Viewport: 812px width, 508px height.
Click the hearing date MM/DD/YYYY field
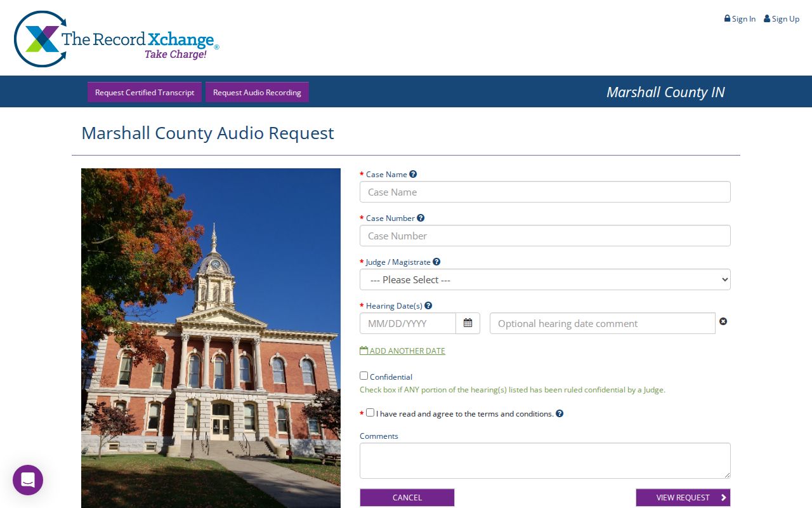pos(408,323)
